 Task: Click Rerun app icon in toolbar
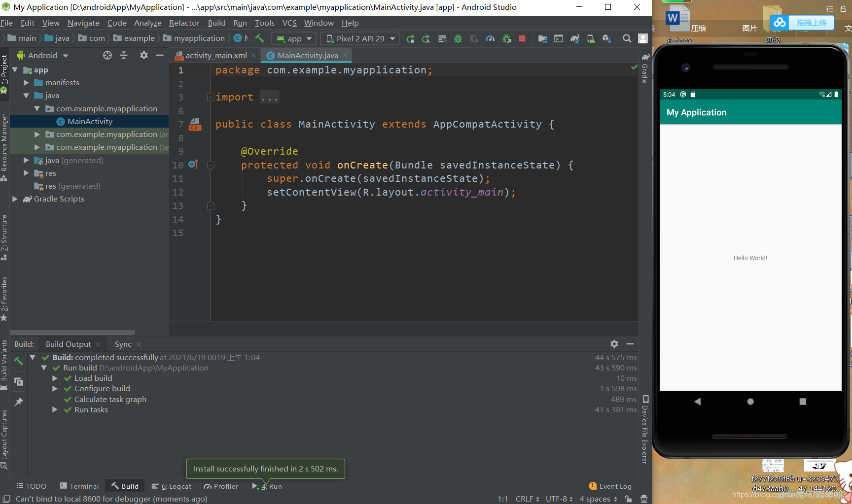(410, 38)
